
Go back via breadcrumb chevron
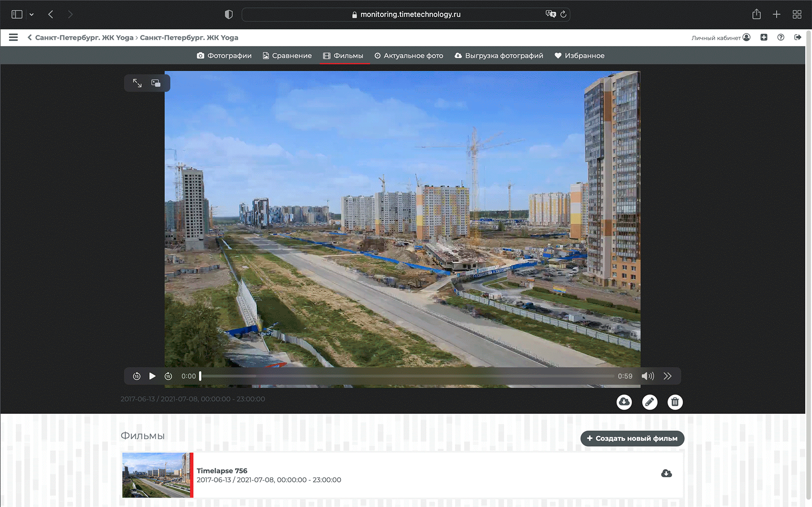pos(30,37)
